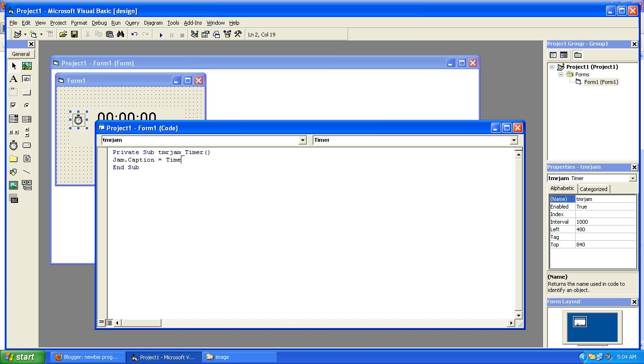Image resolution: width=644 pixels, height=364 pixels.
Task: Toggle Full Module View in code window
Action: click(109, 323)
